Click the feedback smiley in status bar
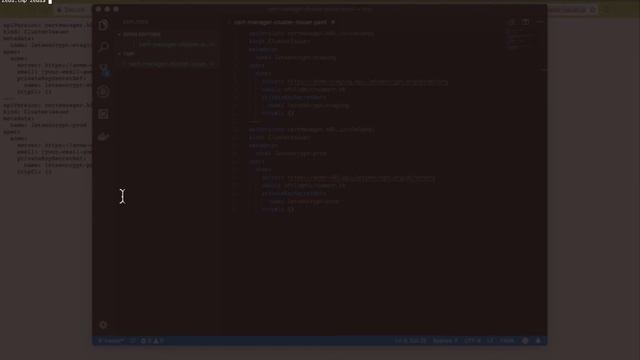 point(525,341)
